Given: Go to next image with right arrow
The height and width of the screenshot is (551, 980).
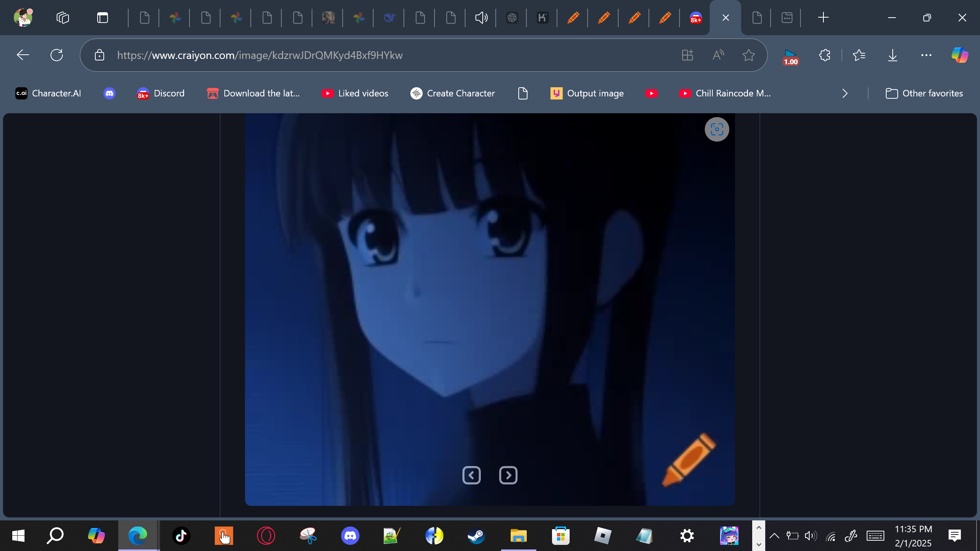Looking at the screenshot, I should pos(508,475).
